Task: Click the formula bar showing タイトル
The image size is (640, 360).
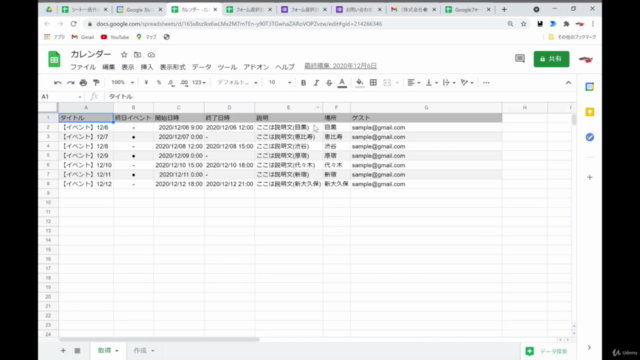Action: 339,97
